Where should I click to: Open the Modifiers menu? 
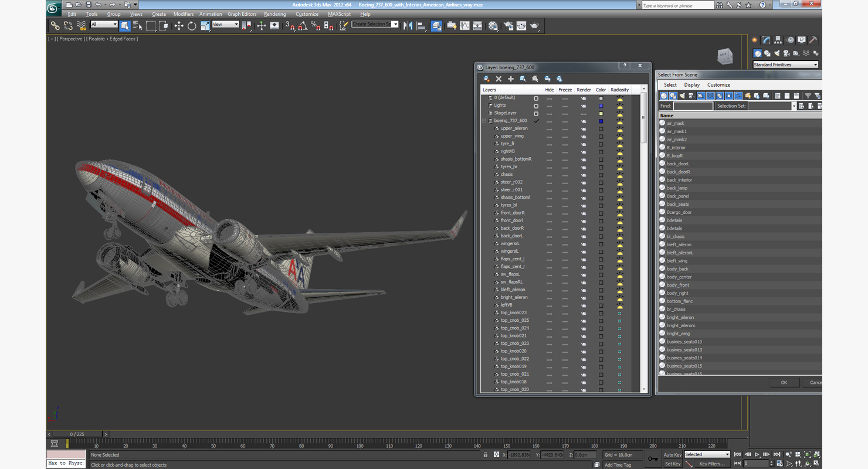(184, 14)
